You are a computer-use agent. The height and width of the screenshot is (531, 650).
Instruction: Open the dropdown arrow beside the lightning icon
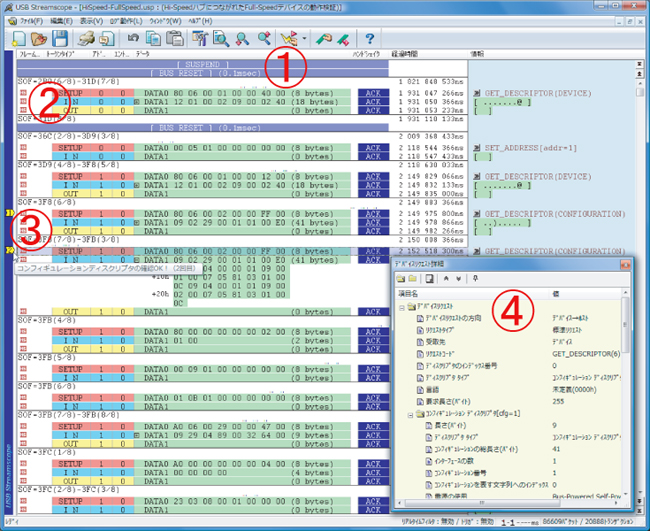304,39
